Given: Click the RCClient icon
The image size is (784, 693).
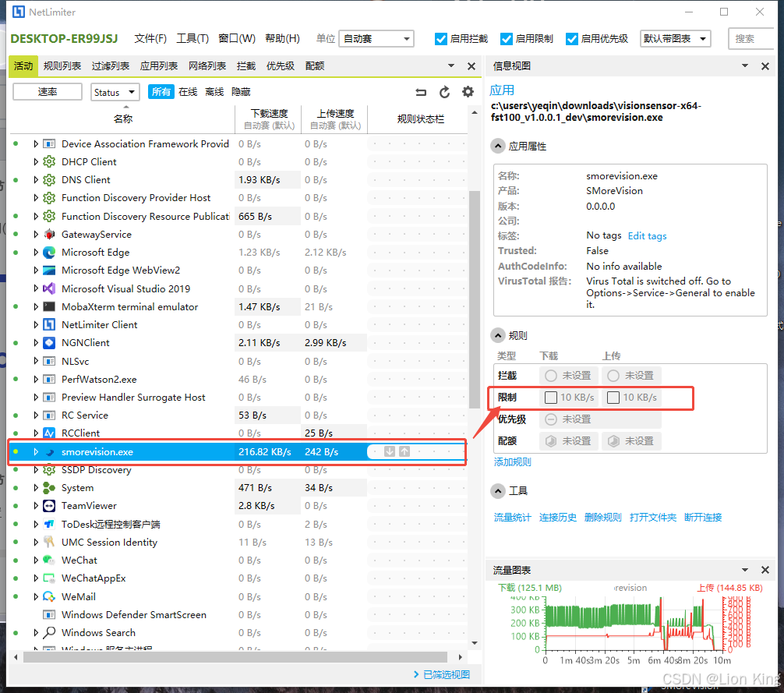Looking at the screenshot, I should coord(49,433).
